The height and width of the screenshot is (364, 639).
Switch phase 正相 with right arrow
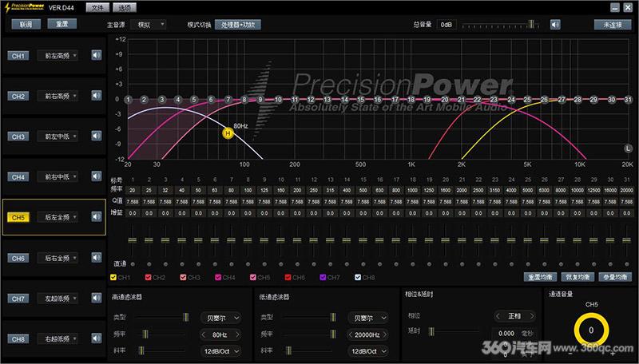click(x=531, y=316)
